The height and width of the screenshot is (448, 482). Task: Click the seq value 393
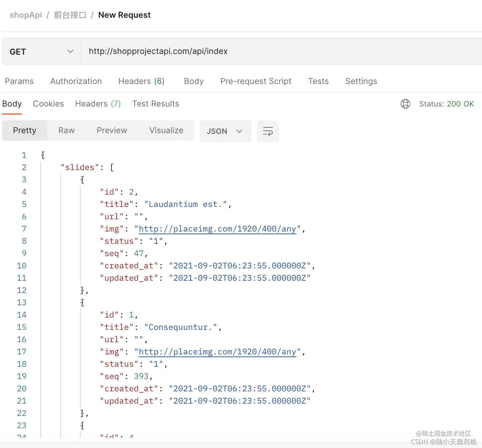click(x=141, y=376)
